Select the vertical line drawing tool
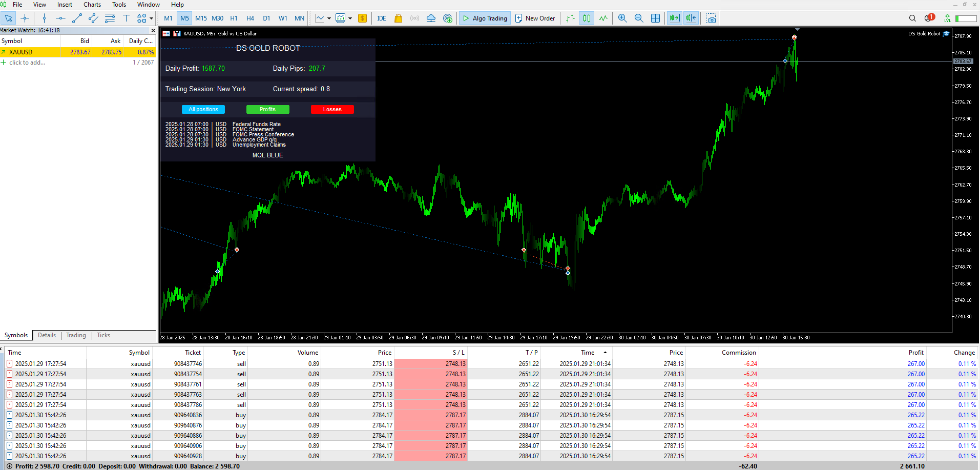Viewport: 980px width, 470px height. coord(45,18)
